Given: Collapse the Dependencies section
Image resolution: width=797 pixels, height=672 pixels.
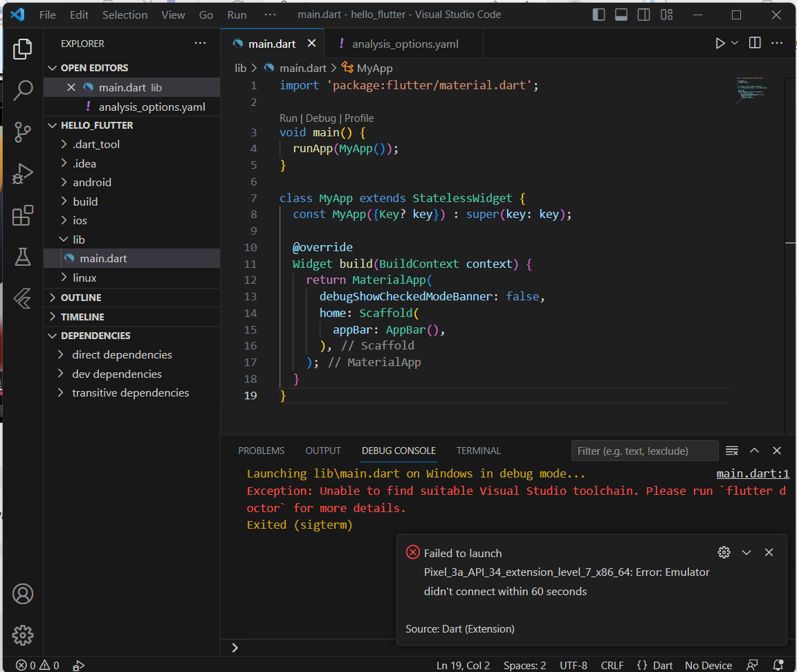Looking at the screenshot, I should coord(131,336).
